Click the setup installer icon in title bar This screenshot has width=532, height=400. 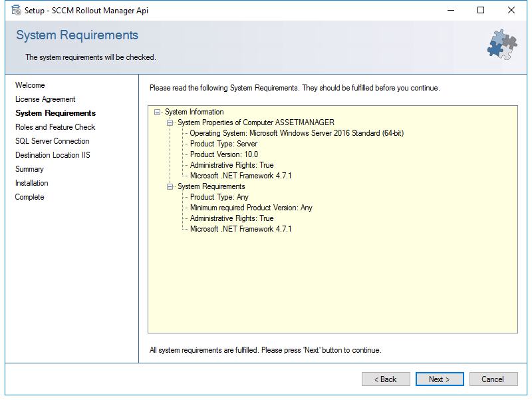16,10
